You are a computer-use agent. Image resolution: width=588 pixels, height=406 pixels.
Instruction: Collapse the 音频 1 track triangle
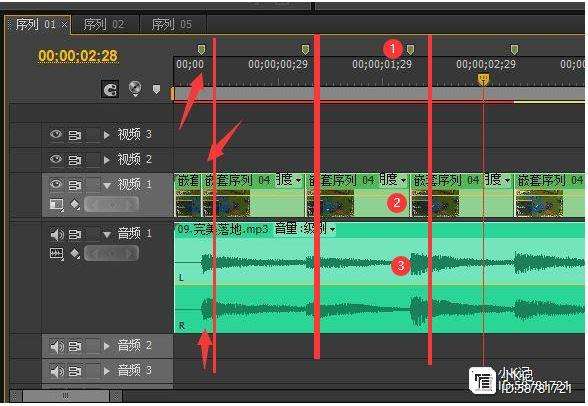(107, 235)
